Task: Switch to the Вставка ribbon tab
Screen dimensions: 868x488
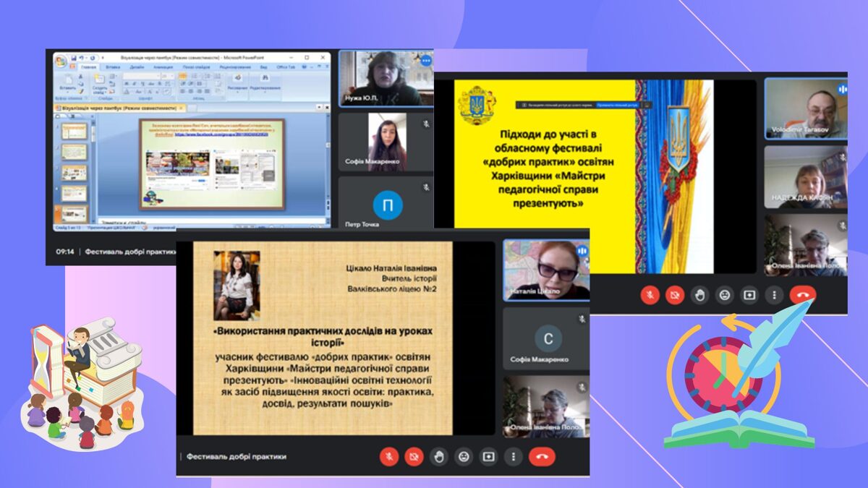Action: tap(113, 67)
